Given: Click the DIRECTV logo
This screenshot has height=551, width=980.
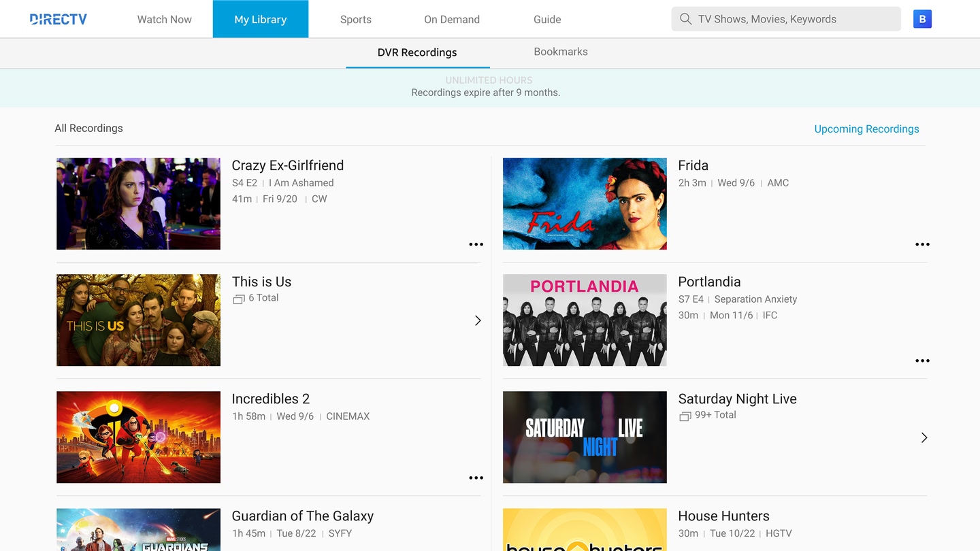Looking at the screenshot, I should click(59, 19).
